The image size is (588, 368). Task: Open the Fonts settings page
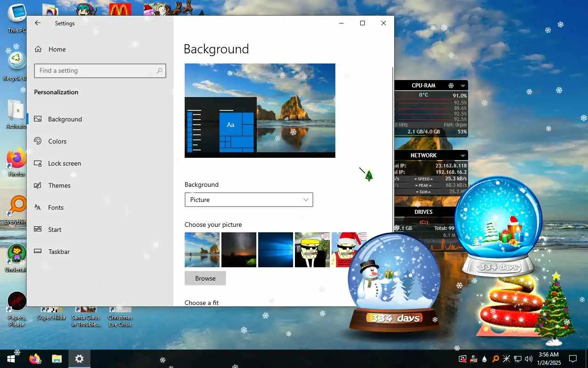[x=100, y=207]
